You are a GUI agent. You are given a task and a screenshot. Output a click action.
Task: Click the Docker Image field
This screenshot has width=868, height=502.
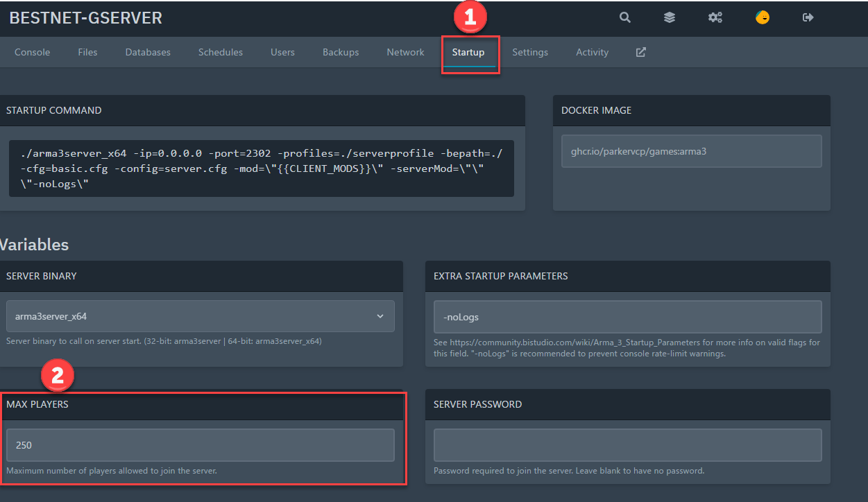[x=692, y=151]
